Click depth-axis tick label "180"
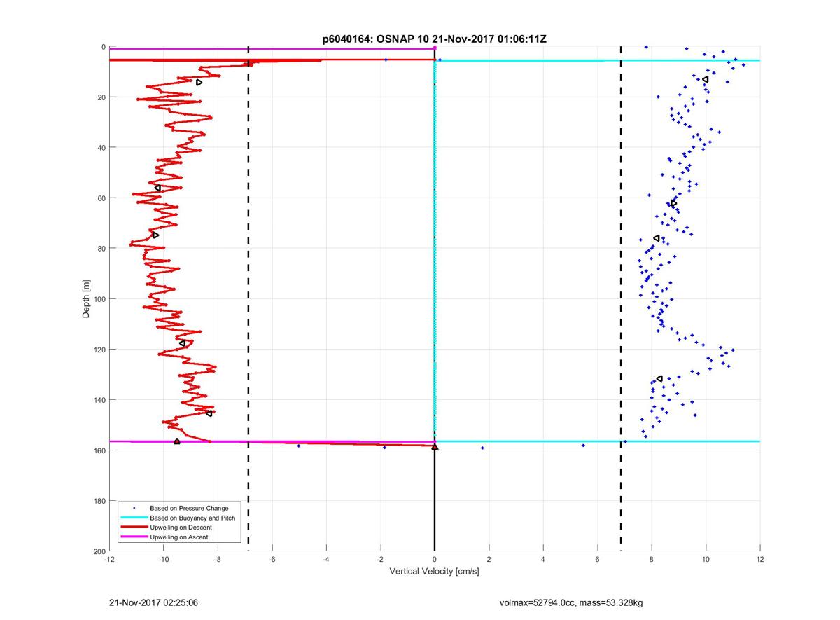The image size is (840, 620). [x=99, y=501]
